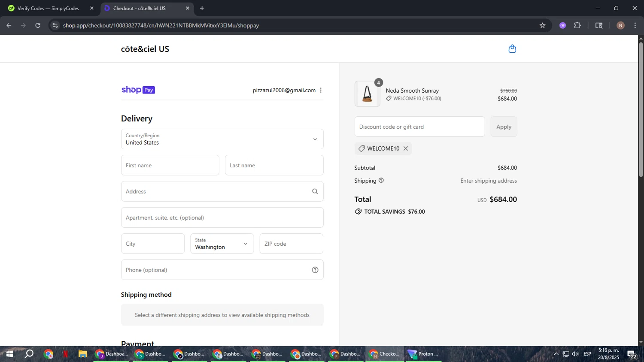Go back to the previous page
Viewport: 644px width, 362px height.
coord(9,25)
